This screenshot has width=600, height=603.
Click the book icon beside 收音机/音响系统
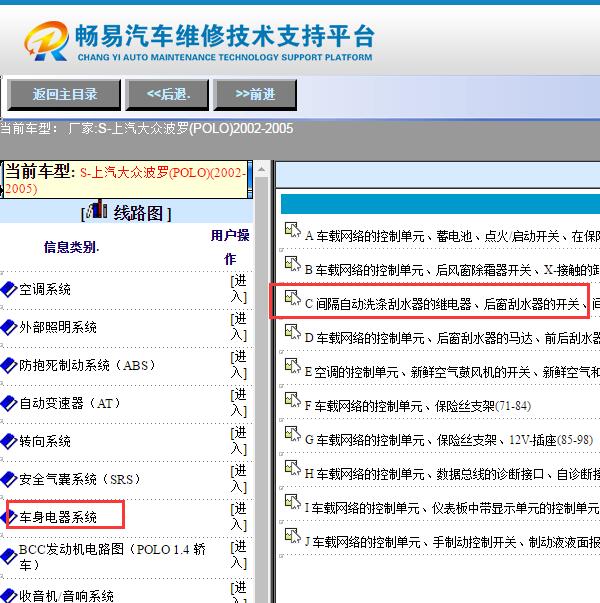coord(8,596)
